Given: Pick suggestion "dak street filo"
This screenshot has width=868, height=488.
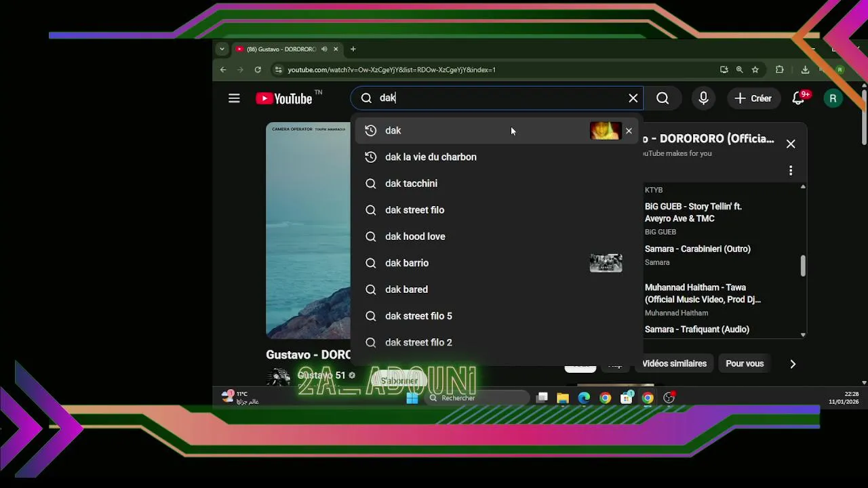Looking at the screenshot, I should [496, 210].
